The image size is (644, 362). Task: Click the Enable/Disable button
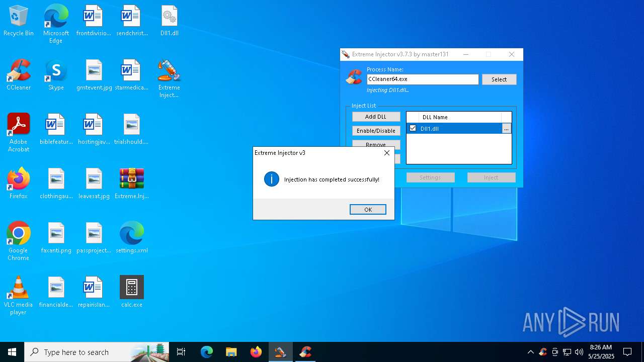(376, 131)
